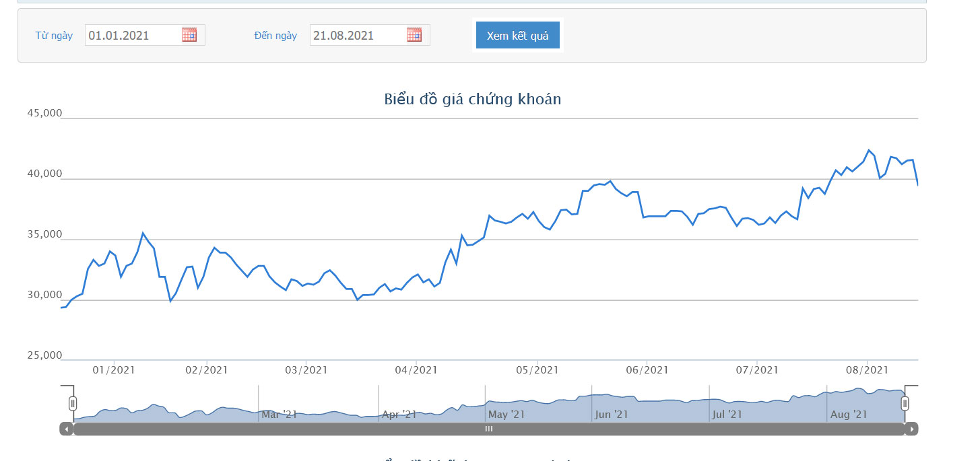Click the scrollbar thumb grip in the center
Viewport: 980px width, 461px height.
tap(489, 429)
